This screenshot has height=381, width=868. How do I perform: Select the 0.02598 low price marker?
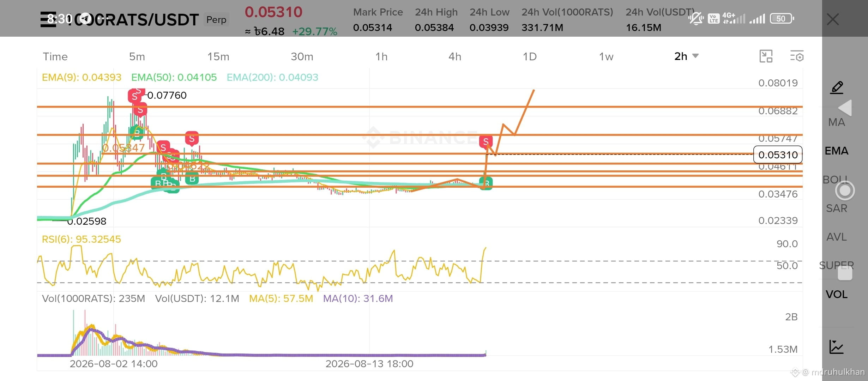click(86, 221)
